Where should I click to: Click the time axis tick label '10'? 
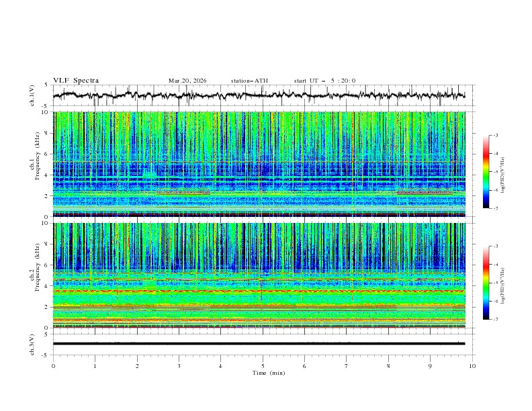tap(472, 366)
